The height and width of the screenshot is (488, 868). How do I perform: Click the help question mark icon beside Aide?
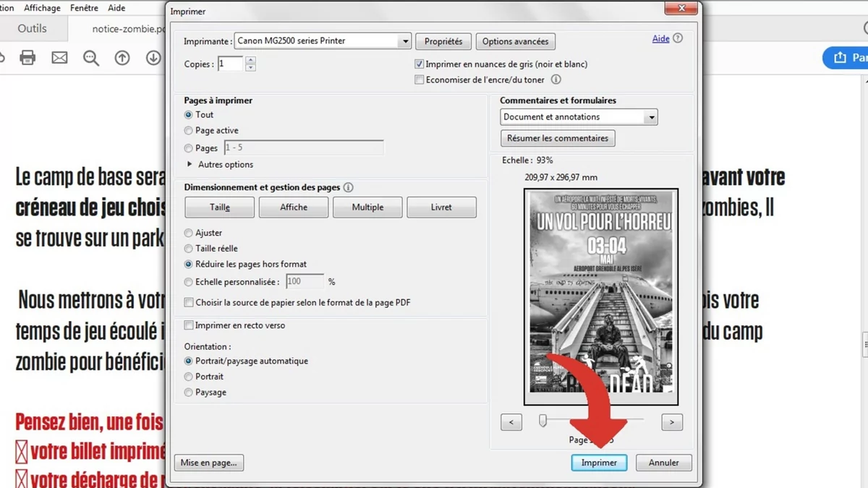click(678, 38)
